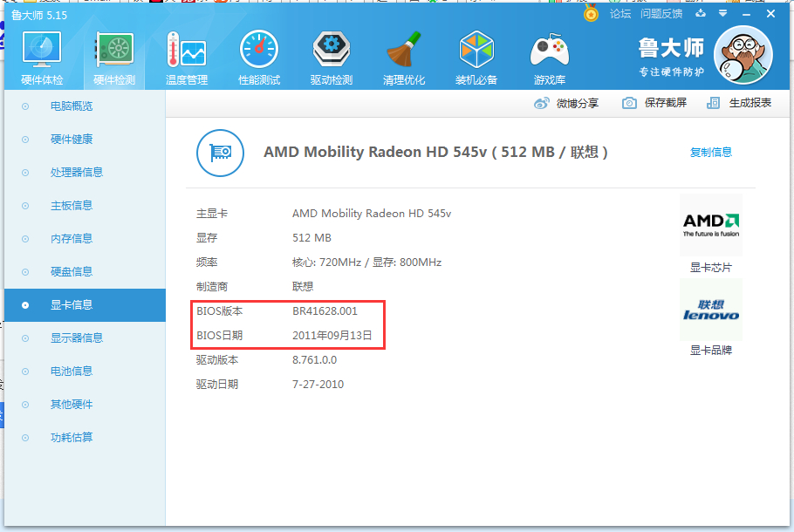Close the 鲁大师 window
Viewport: 794px width, 532px height.
770,14
